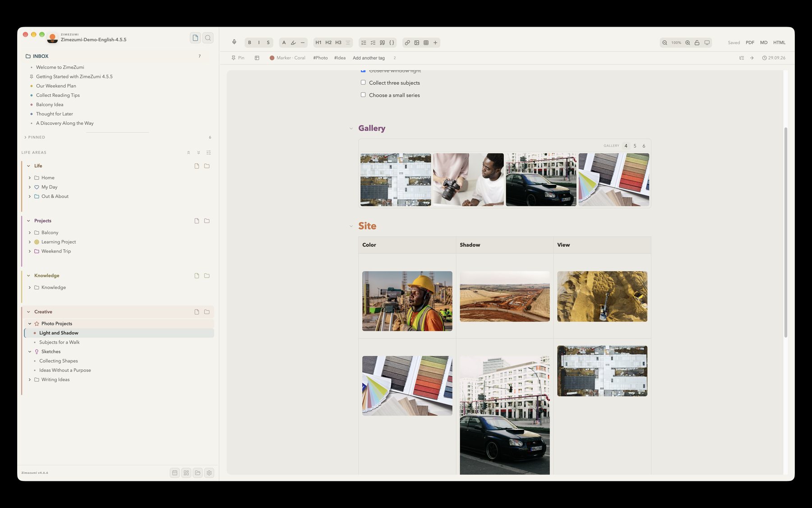Open the calendar icon in the sidebar footer
Image resolution: width=812 pixels, height=508 pixels.
[175, 473]
